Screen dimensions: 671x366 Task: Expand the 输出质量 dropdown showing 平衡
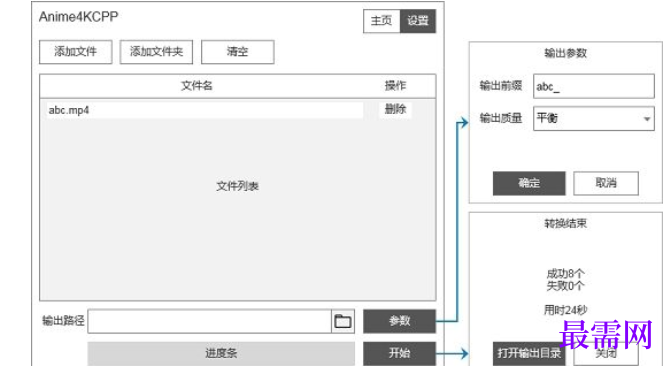pos(594,119)
